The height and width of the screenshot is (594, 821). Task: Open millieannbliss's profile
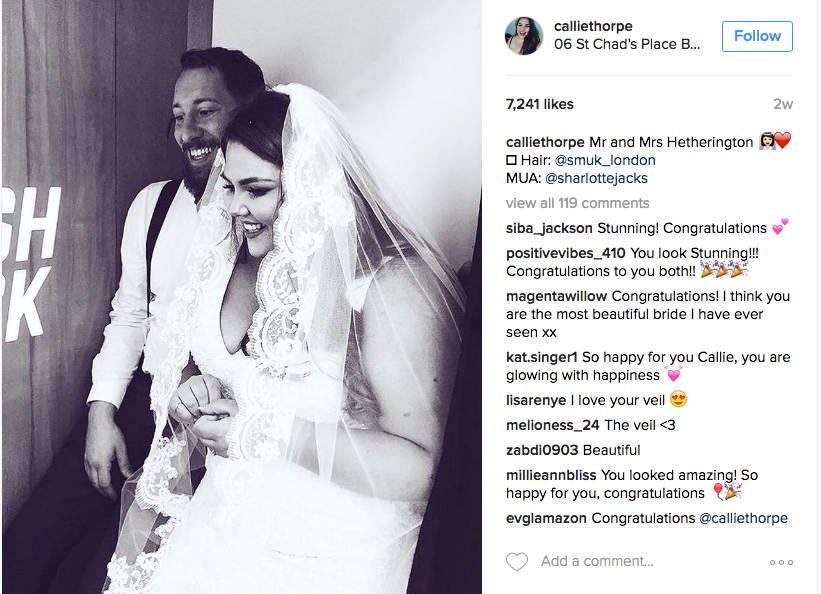click(x=551, y=476)
